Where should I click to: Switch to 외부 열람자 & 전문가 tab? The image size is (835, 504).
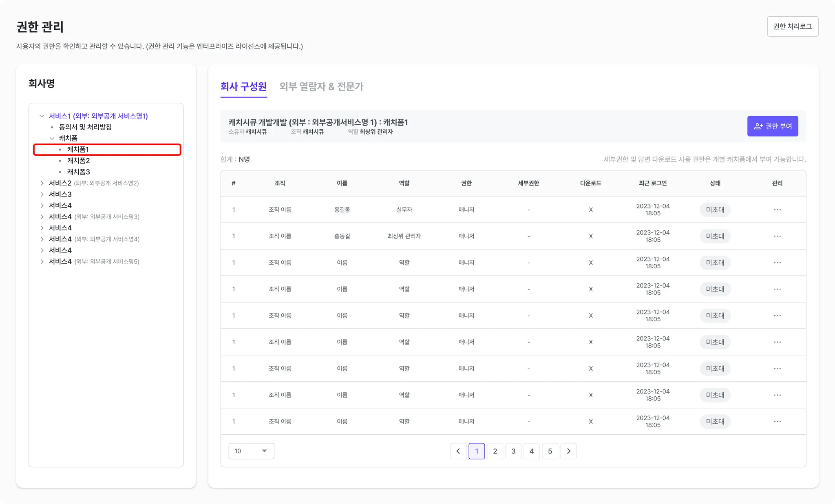321,86
